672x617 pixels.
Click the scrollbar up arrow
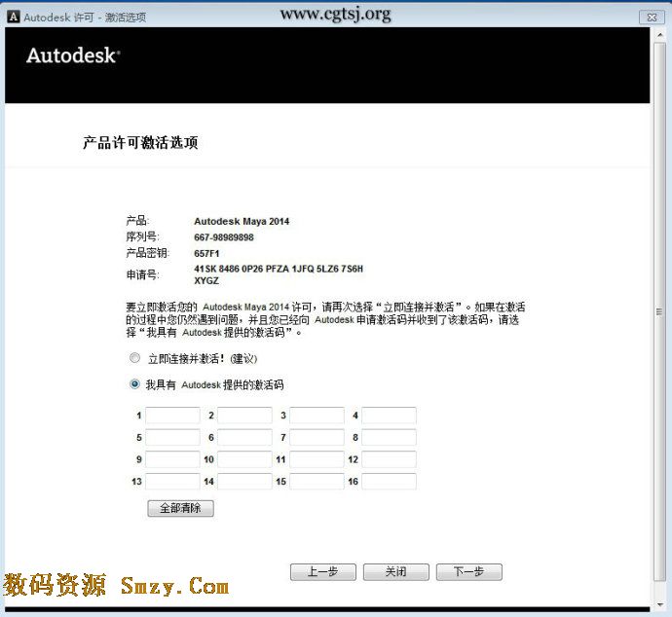click(x=659, y=34)
